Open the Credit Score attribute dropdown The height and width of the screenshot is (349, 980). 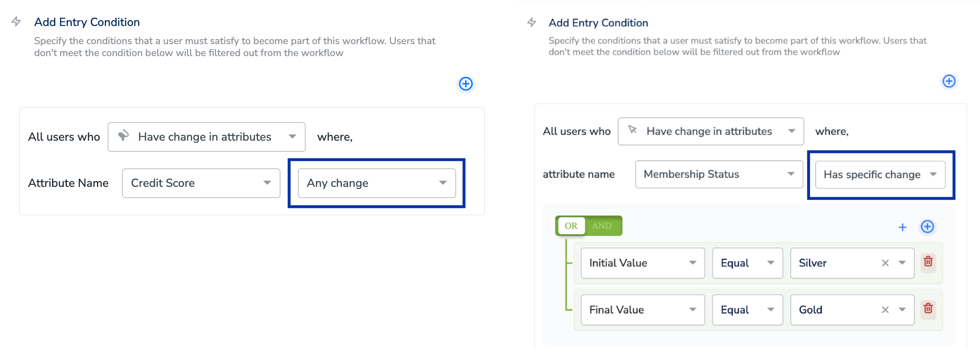point(201,183)
